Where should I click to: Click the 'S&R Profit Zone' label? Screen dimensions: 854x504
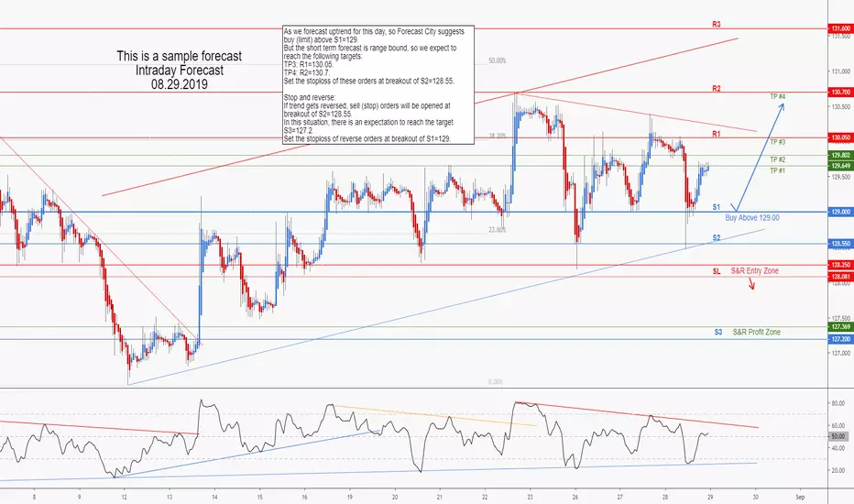pos(756,332)
